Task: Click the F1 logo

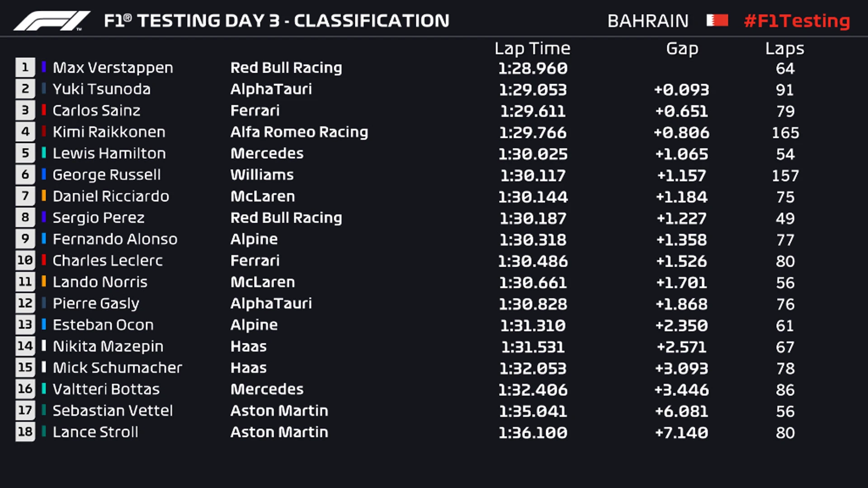Action: (x=52, y=21)
